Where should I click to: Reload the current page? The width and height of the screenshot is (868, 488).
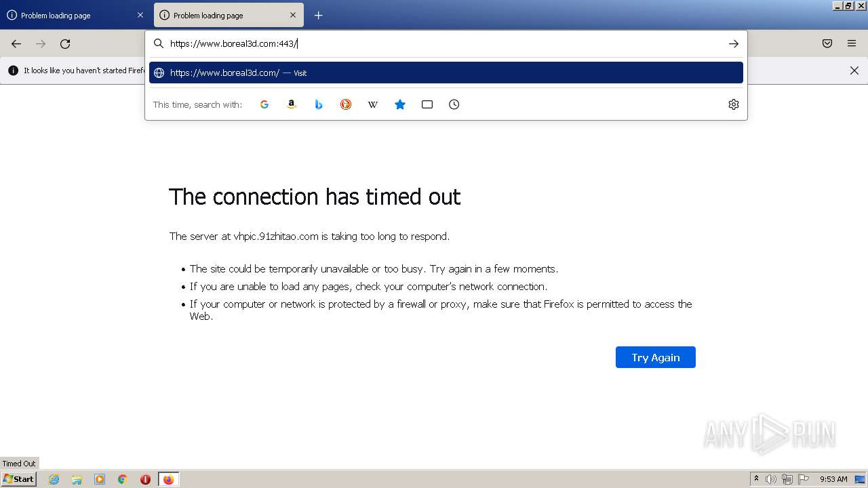click(65, 43)
